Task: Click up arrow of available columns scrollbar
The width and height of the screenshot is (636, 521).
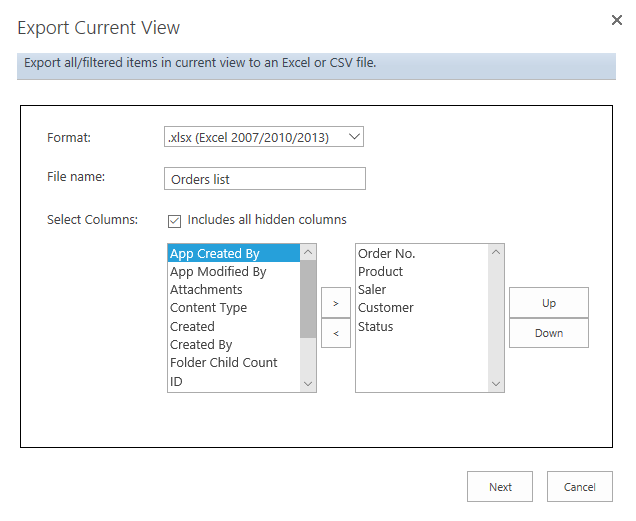Action: click(308, 252)
